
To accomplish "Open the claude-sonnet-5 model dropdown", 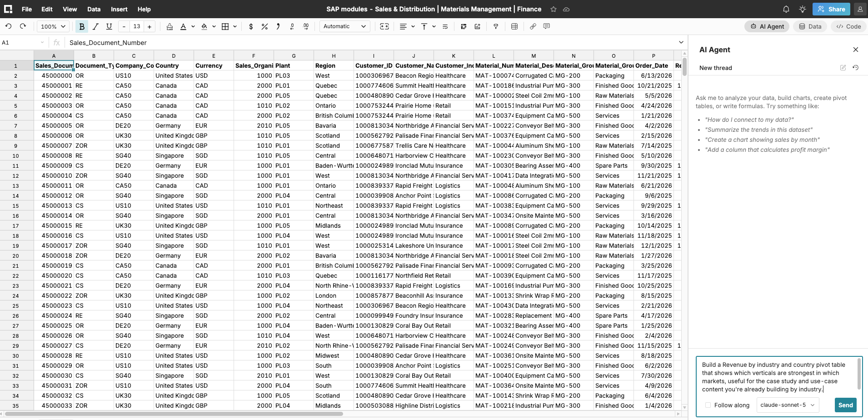I will pos(788,405).
